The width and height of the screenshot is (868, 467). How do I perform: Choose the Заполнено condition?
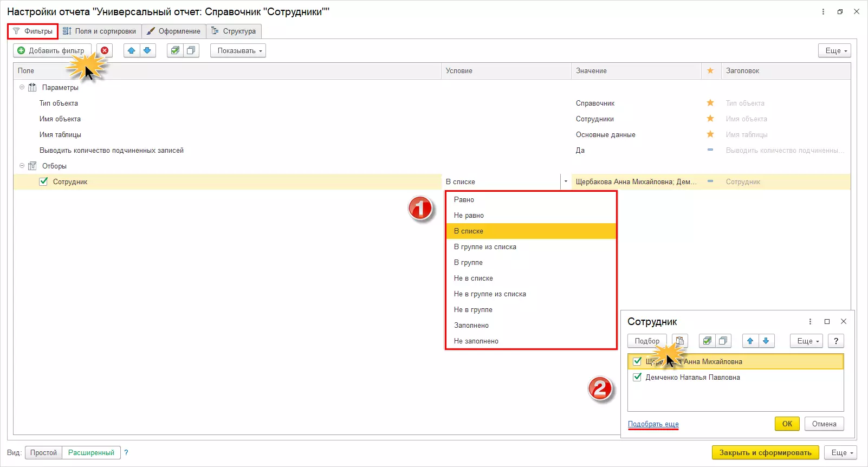tap(531, 325)
